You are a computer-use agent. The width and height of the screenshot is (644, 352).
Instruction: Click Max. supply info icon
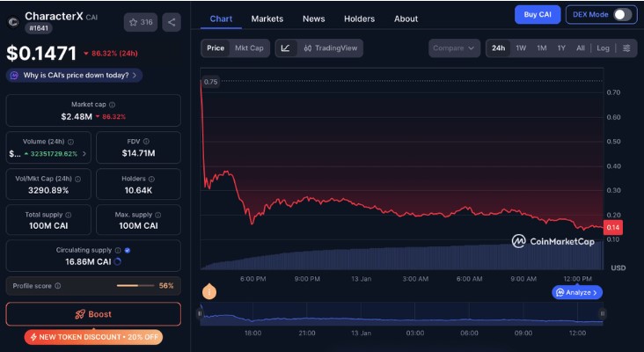pos(158,215)
